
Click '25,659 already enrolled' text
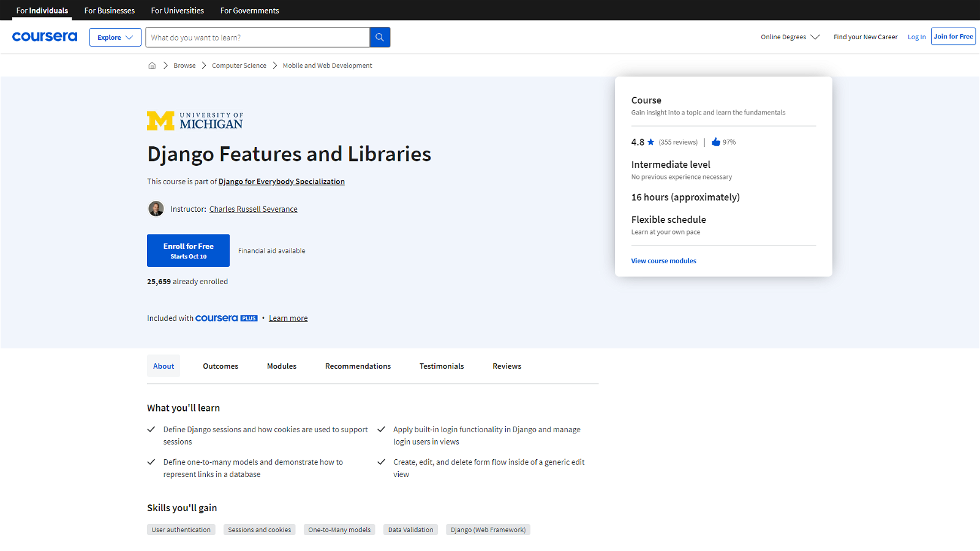(x=187, y=282)
